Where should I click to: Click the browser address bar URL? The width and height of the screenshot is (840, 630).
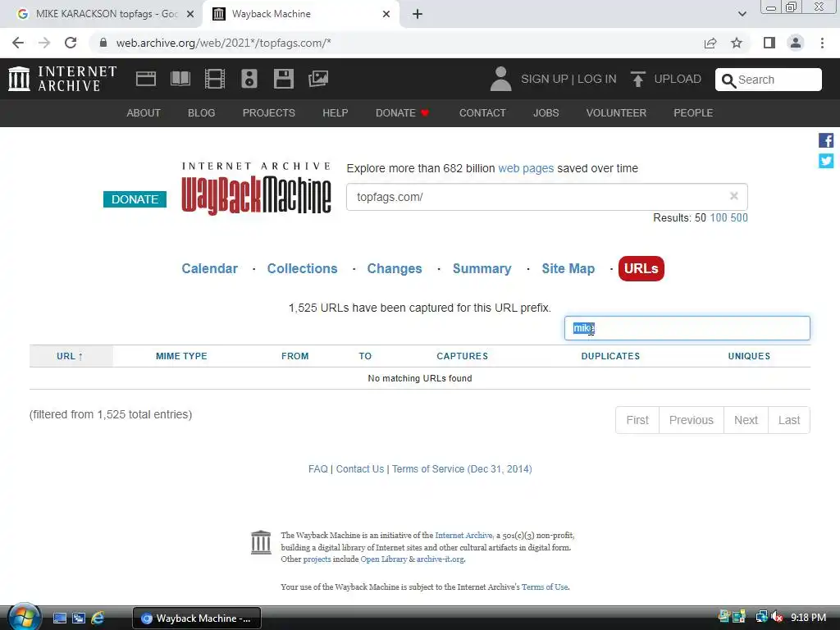223,43
